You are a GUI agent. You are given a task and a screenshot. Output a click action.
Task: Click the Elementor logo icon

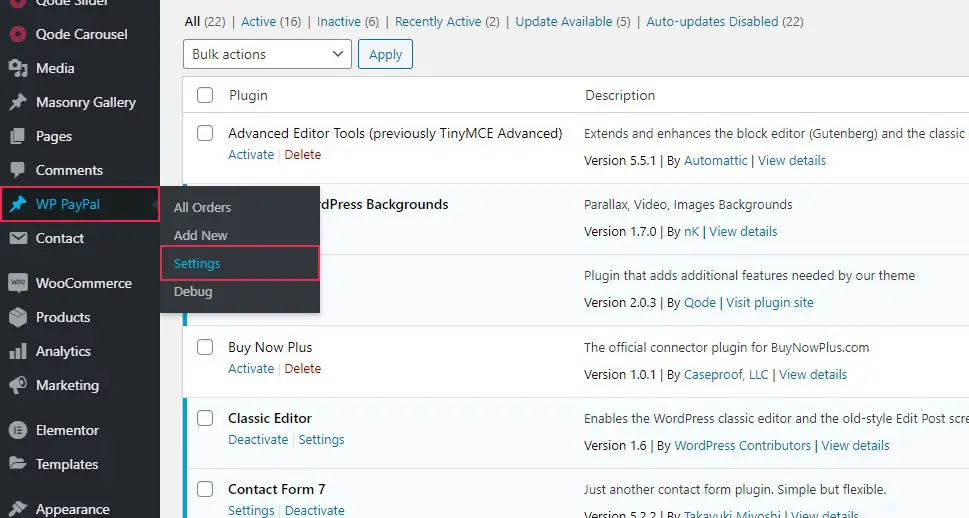(x=18, y=430)
